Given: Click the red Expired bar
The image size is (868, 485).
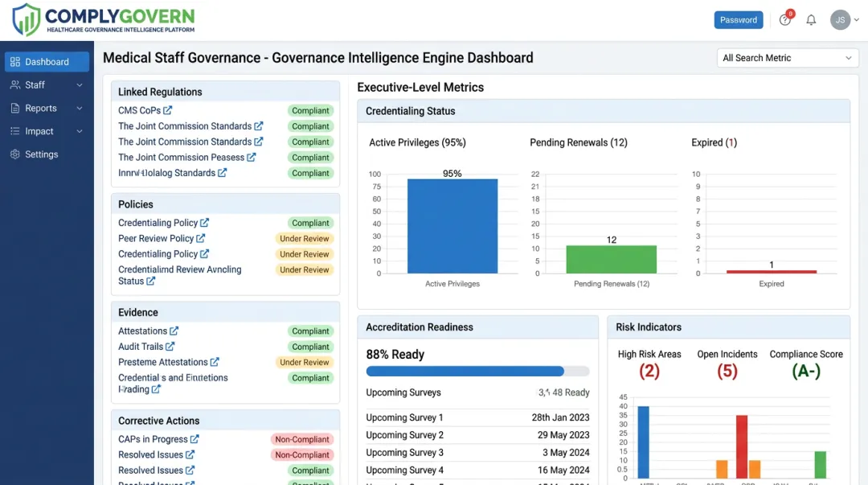Looking at the screenshot, I should point(771,272).
